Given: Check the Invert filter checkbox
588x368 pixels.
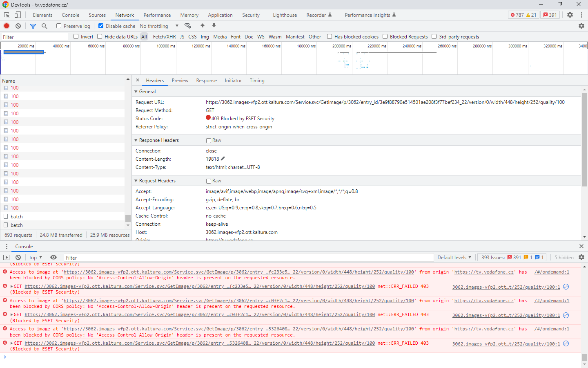Looking at the screenshot, I should [x=76, y=36].
